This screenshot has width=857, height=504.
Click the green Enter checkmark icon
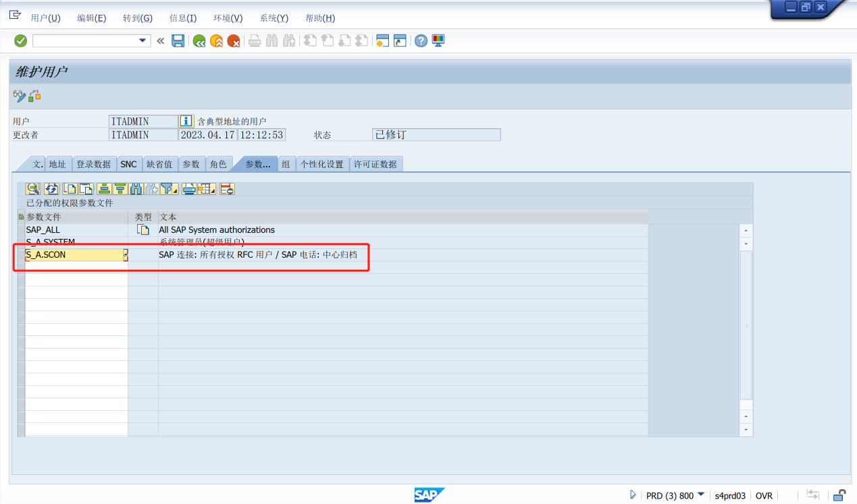tap(20, 41)
